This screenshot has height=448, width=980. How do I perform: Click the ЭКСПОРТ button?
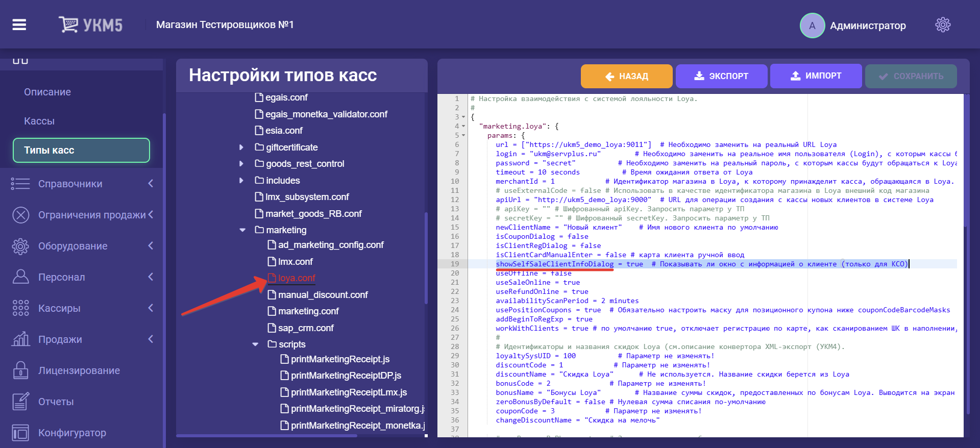point(721,76)
